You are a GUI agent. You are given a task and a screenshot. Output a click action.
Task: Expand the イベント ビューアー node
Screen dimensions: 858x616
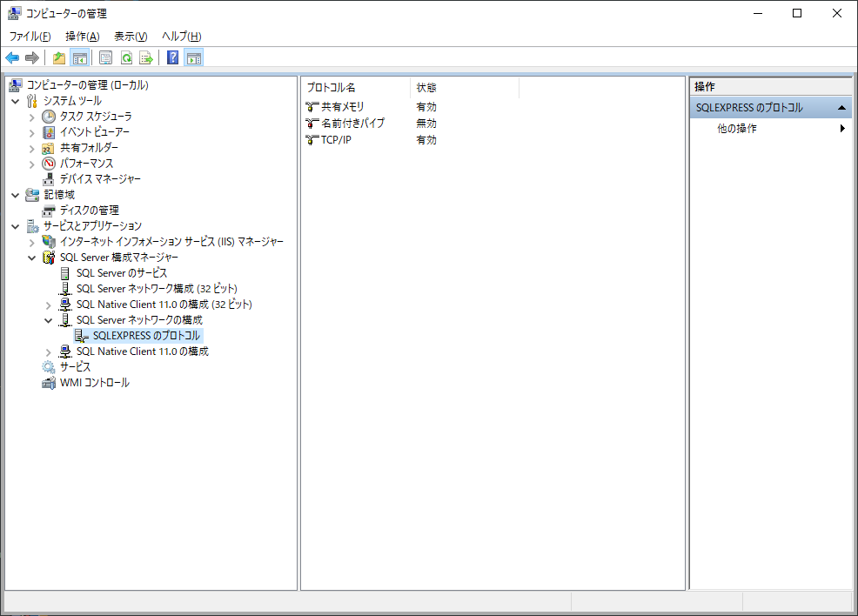[31, 133]
